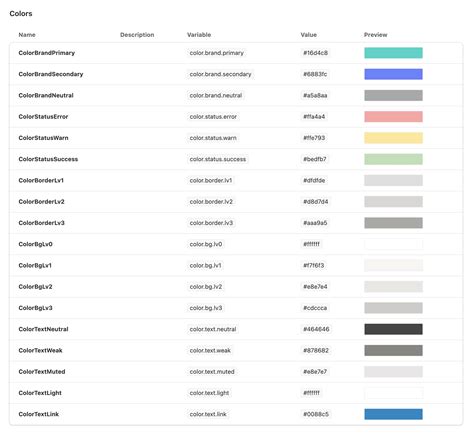Click the ColorBgLv2 name cell

point(35,287)
